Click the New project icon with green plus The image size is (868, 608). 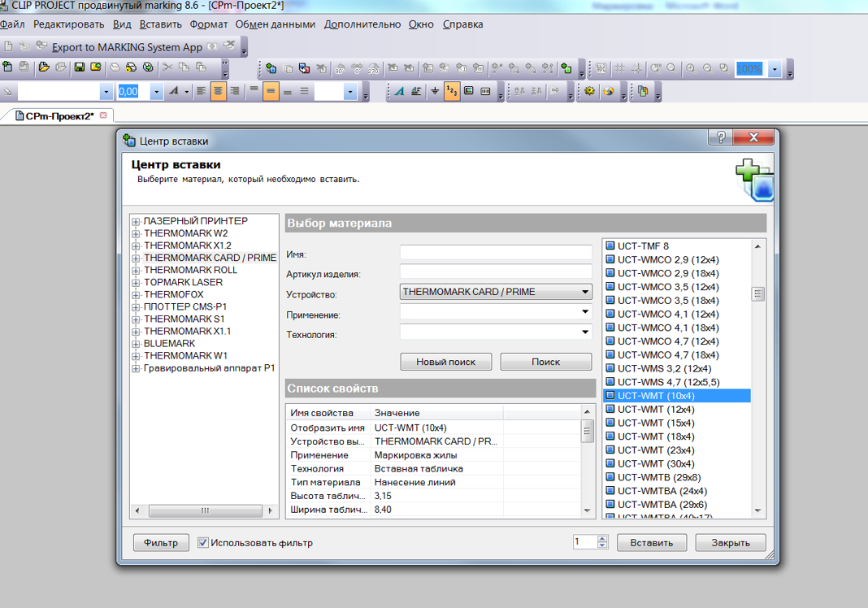click(x=7, y=67)
